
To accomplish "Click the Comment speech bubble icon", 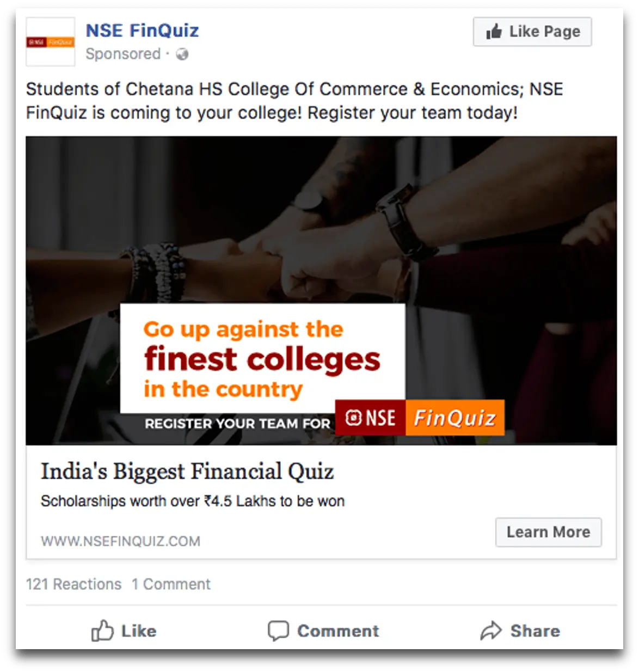I will (x=278, y=631).
